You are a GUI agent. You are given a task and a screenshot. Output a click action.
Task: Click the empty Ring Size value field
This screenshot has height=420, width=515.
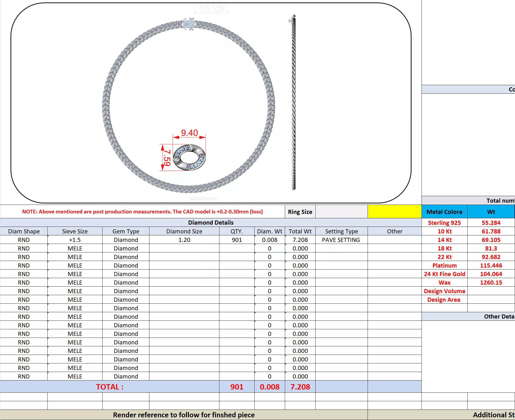pos(341,212)
